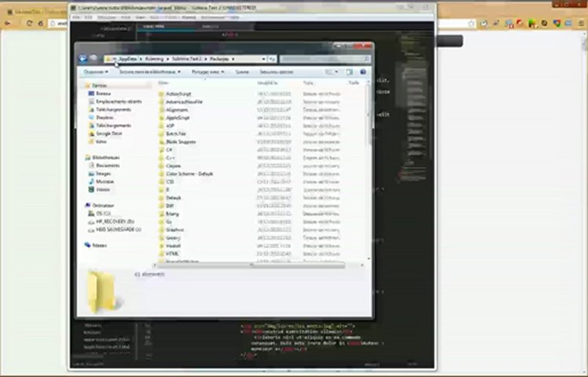Toggle the Explorer preview pane icon
Image resolution: width=588 pixels, height=377 pixels.
coord(349,72)
